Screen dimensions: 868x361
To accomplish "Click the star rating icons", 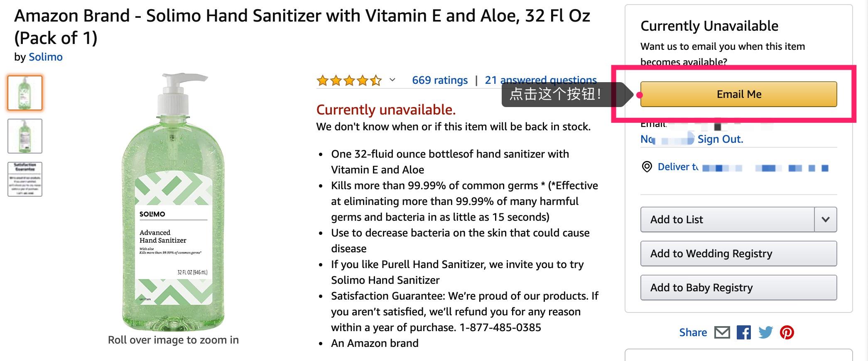I will [x=349, y=80].
